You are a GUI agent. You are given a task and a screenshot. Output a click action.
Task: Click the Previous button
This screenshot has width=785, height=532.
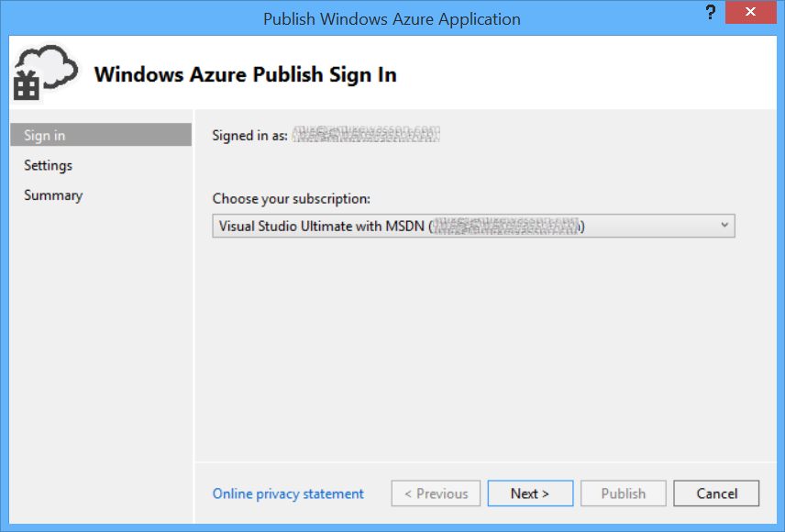(436, 493)
